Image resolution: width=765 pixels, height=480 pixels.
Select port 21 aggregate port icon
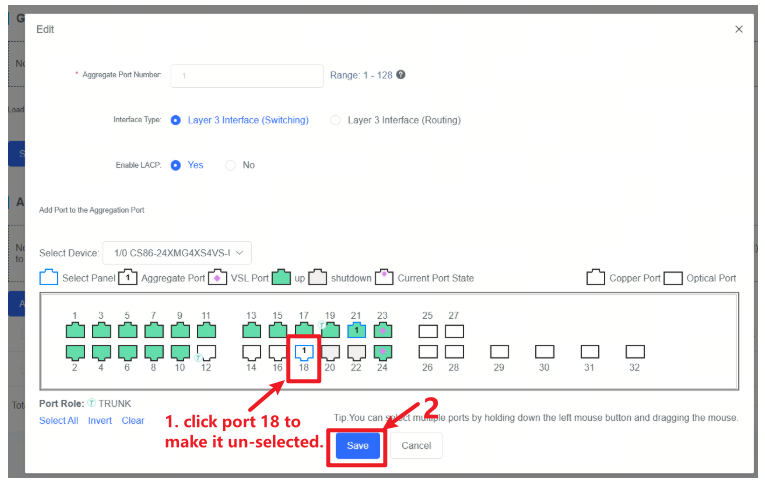click(x=356, y=329)
